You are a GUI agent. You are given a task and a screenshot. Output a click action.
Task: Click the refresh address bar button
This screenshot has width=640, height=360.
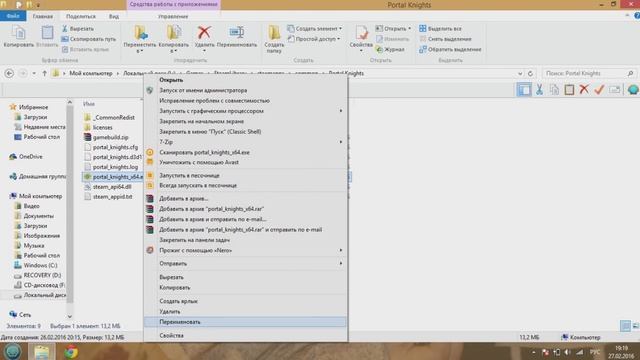530,73
